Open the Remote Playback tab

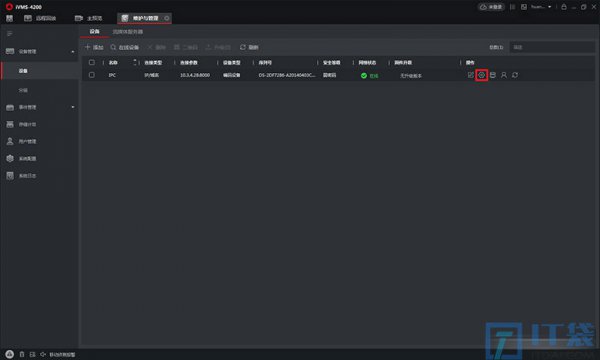point(40,18)
